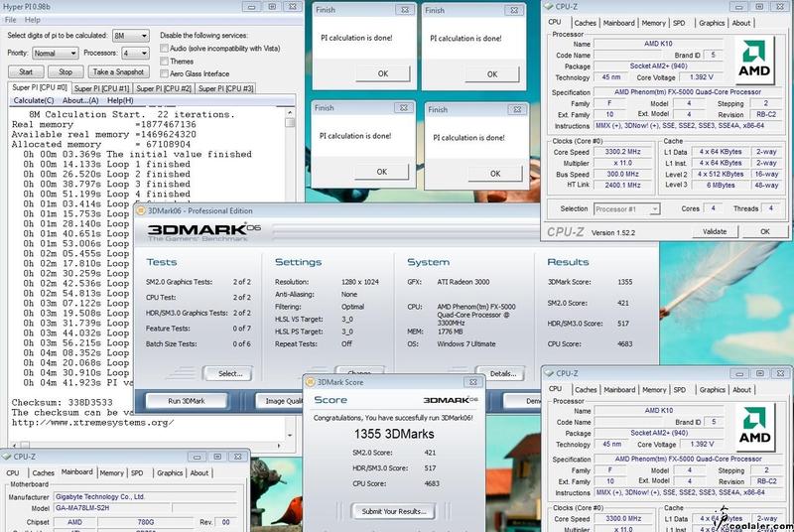Viewport: 794px width, 532px height.
Task: Open Memory tab in top-right CPU-Z
Action: [654, 23]
